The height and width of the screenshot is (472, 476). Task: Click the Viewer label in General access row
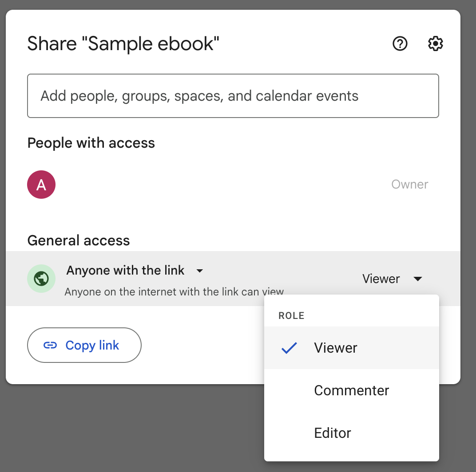pos(381,279)
